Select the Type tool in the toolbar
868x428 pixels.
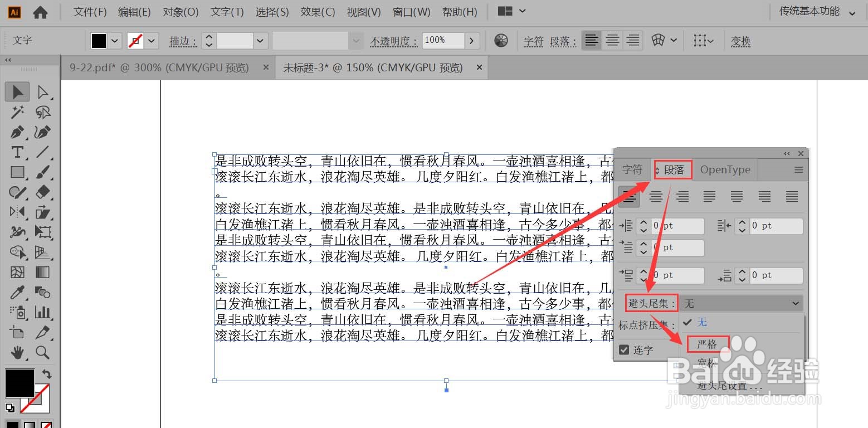pos(17,152)
